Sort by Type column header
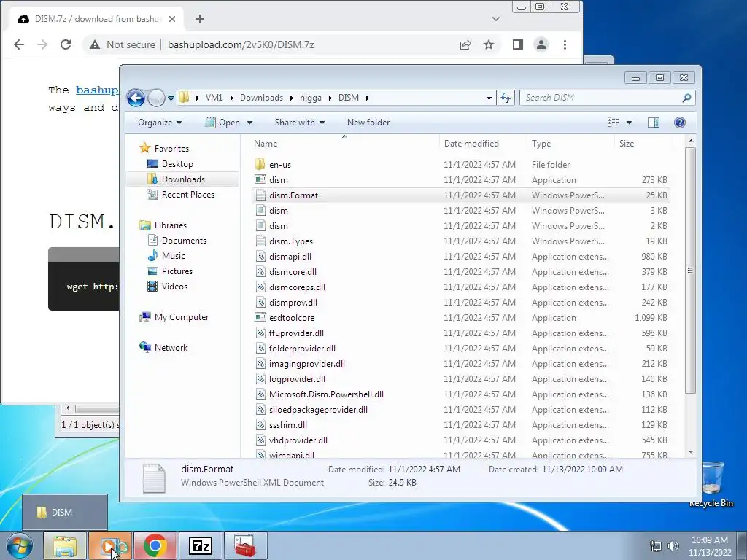This screenshot has width=747, height=560. pos(541,144)
